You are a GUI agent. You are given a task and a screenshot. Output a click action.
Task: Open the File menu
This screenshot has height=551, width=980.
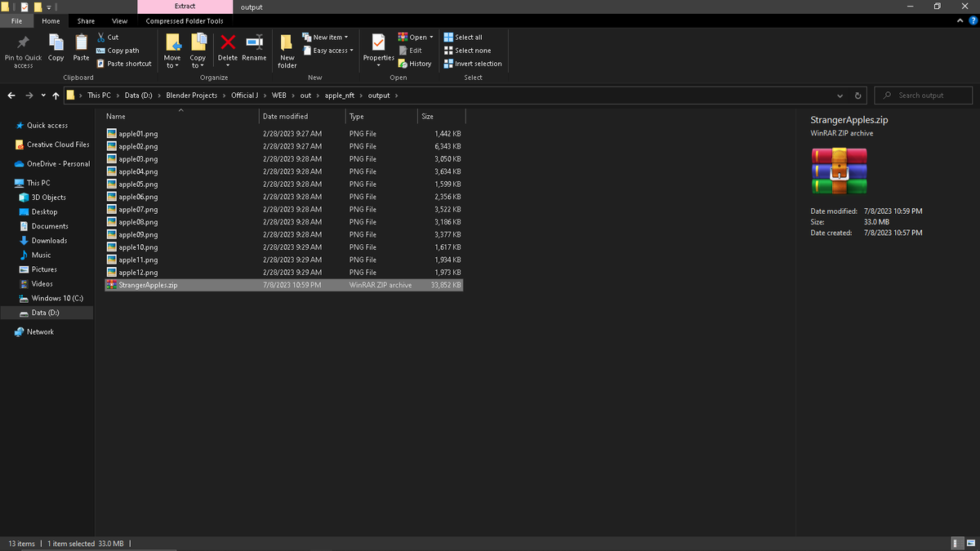[x=16, y=21]
